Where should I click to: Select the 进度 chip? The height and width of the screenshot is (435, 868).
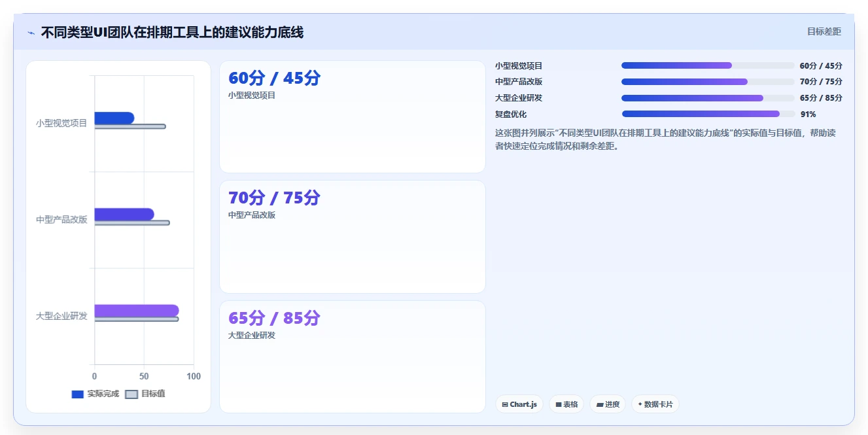[x=608, y=404]
